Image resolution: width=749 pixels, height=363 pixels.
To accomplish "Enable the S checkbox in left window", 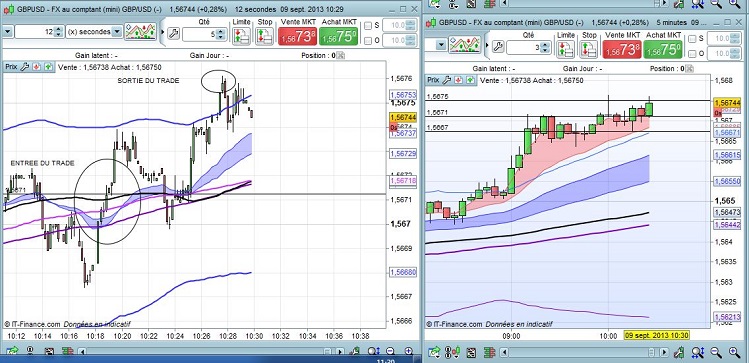I will coord(368,26).
